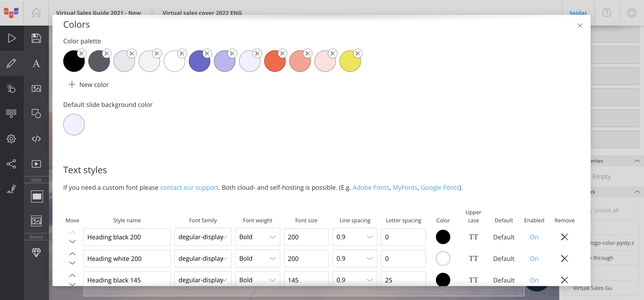Image resolution: width=644 pixels, height=300 pixels.
Task: Remove the Heading white 200 style
Action: click(x=564, y=258)
